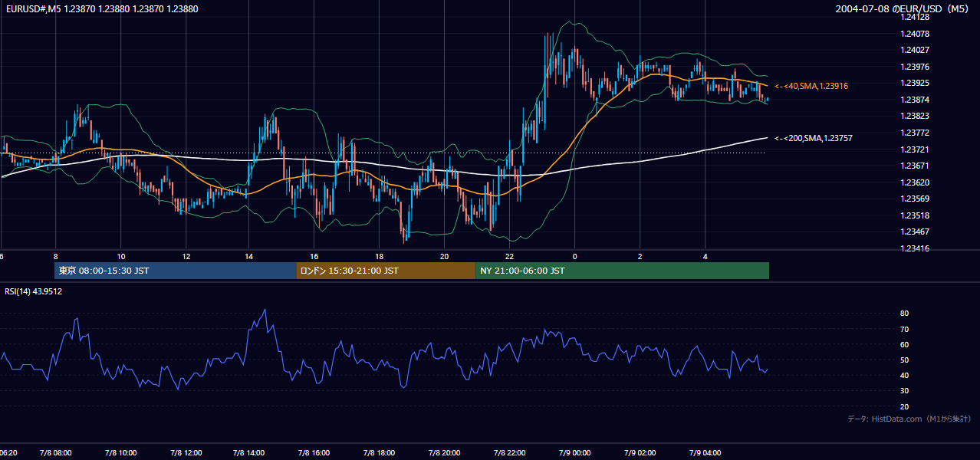Viewport: 980px width, 460px height.
Task: Select the NY 21:00-06:00 JST session bar
Action: click(622, 271)
